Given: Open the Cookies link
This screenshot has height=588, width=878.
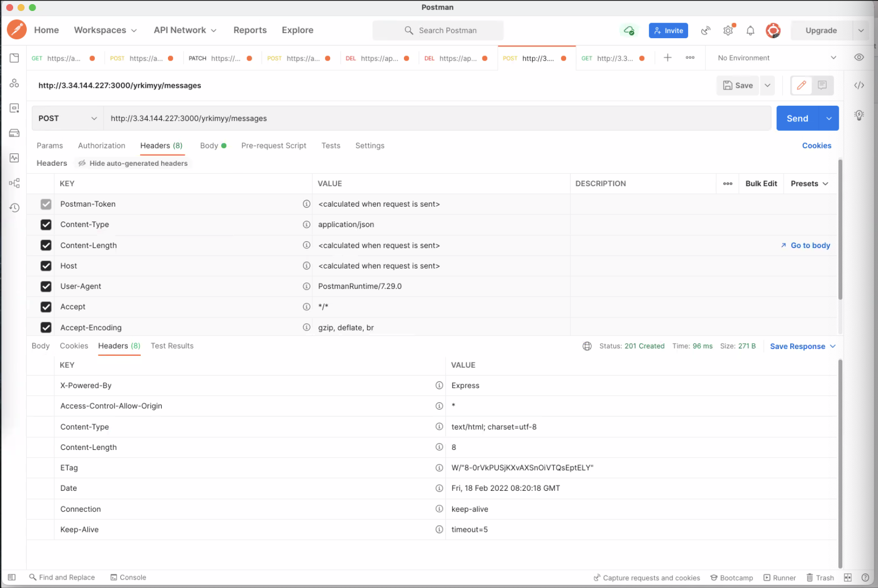Looking at the screenshot, I should click(x=816, y=145).
